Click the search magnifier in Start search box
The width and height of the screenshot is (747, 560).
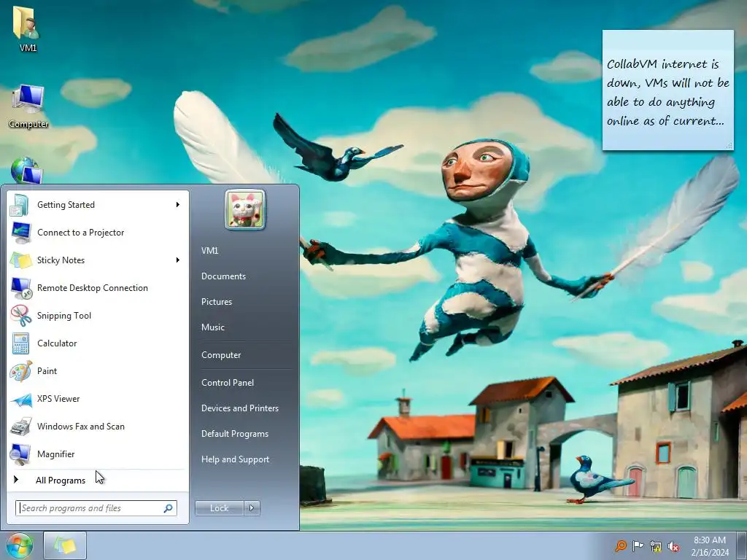tap(169, 508)
